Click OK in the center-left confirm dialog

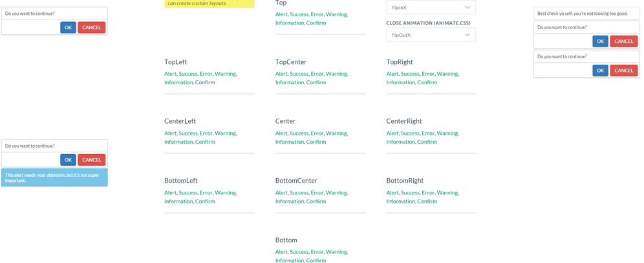68,160
